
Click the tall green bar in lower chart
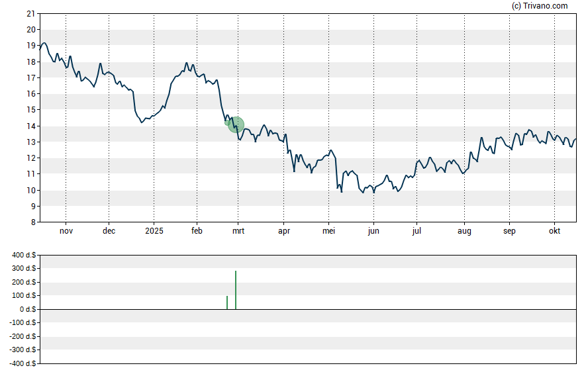(236, 290)
